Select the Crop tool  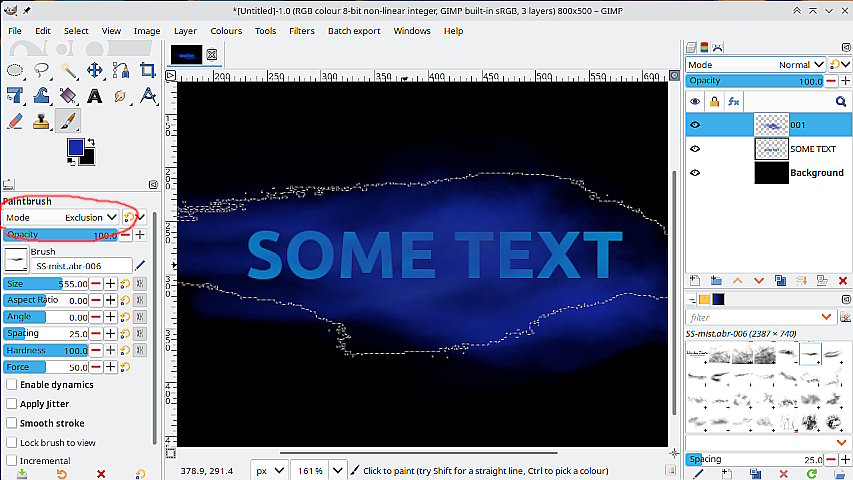pyautogui.click(x=147, y=70)
